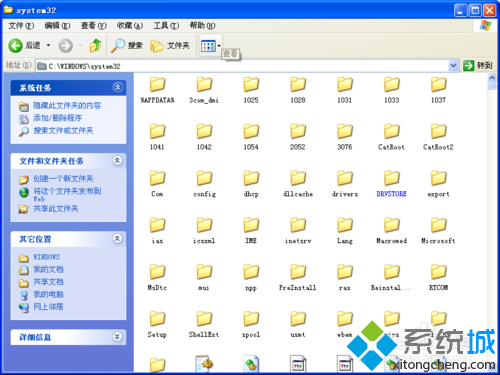Collapse the 文件和文件夹任务 panel
This screenshot has height=375, width=500.
tap(117, 161)
